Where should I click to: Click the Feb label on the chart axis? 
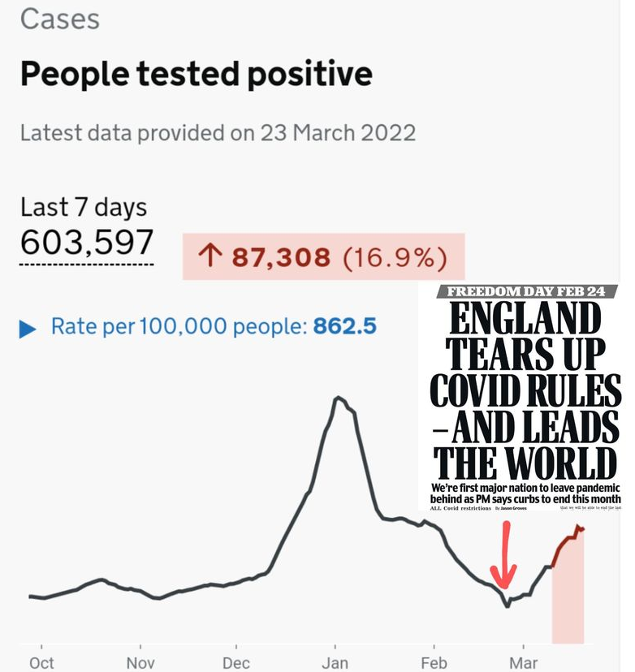click(x=434, y=662)
